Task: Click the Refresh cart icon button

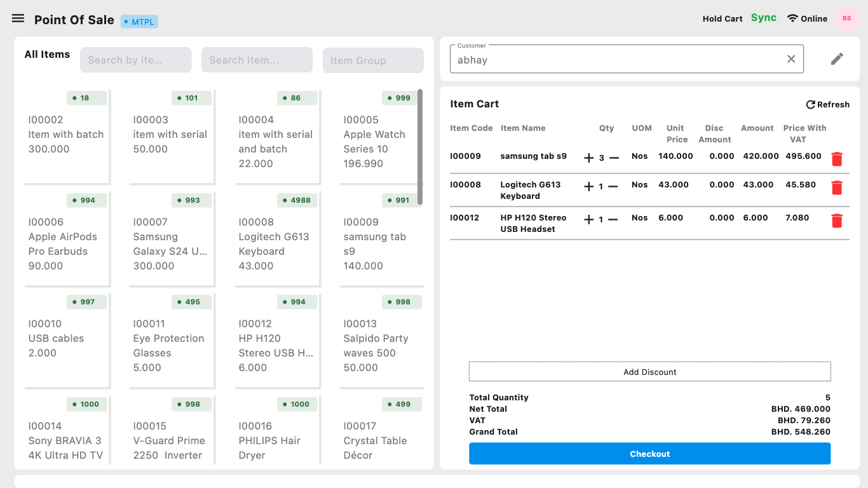Action: (827, 104)
